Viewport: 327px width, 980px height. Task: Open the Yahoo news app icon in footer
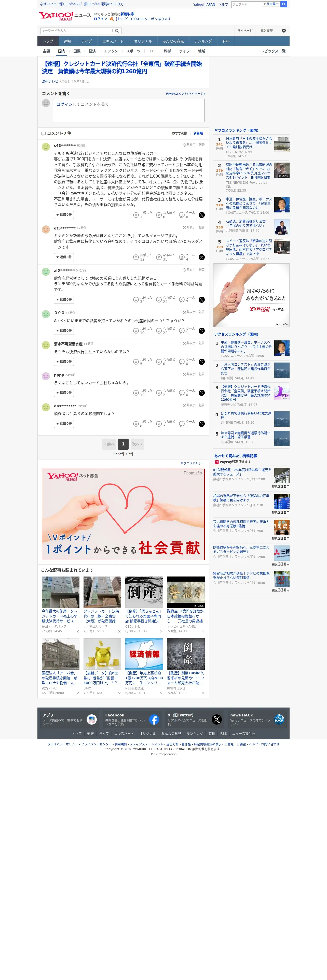coord(91,719)
